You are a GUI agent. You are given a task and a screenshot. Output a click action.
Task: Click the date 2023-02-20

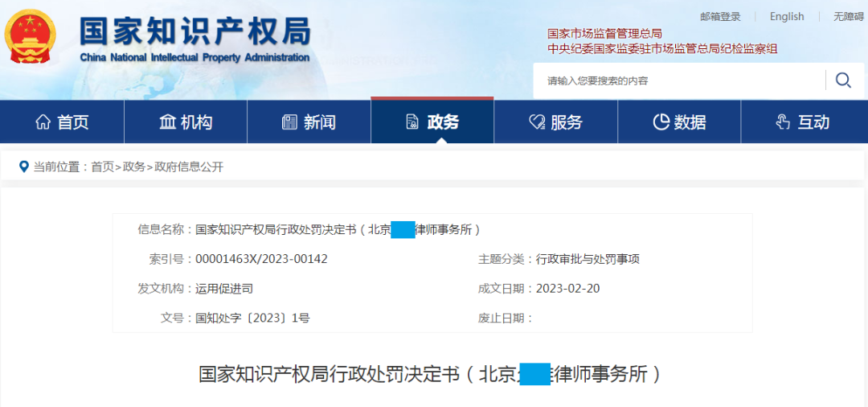568,288
